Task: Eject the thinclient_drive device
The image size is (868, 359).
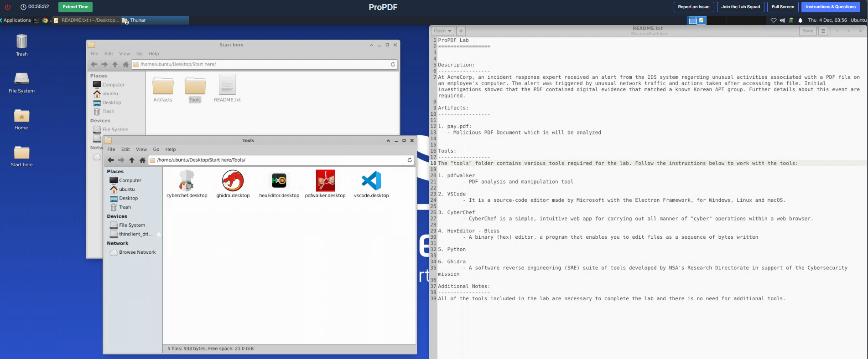Action: tap(159, 234)
